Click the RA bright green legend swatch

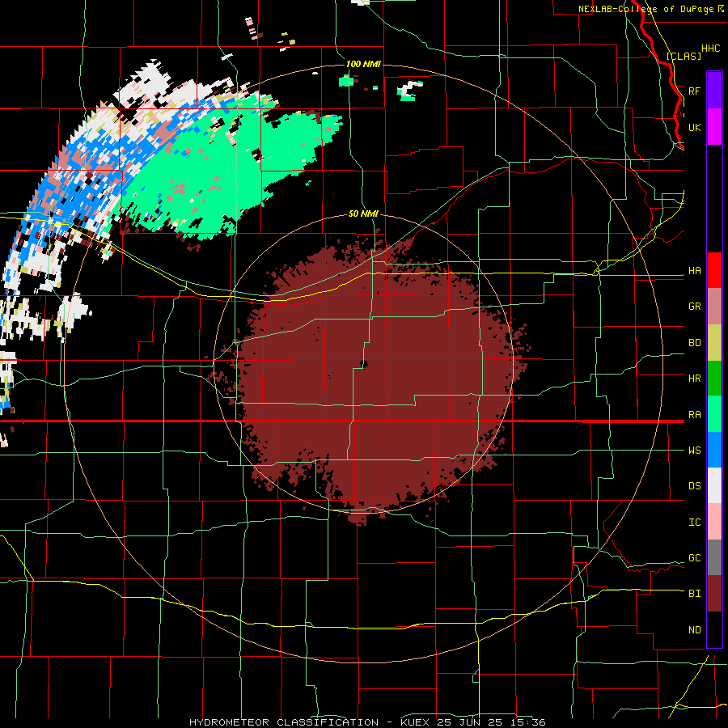tap(714, 414)
